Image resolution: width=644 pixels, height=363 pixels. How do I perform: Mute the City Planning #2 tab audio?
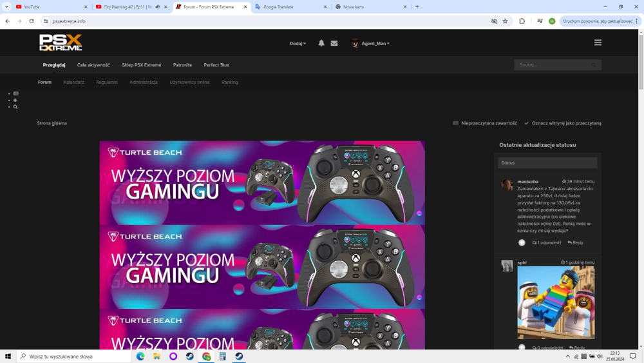(158, 6)
